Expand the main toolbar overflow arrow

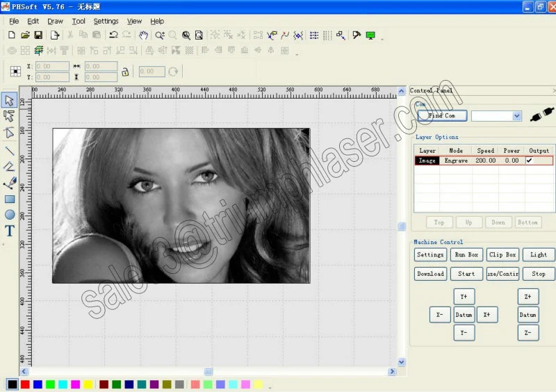coord(382,39)
